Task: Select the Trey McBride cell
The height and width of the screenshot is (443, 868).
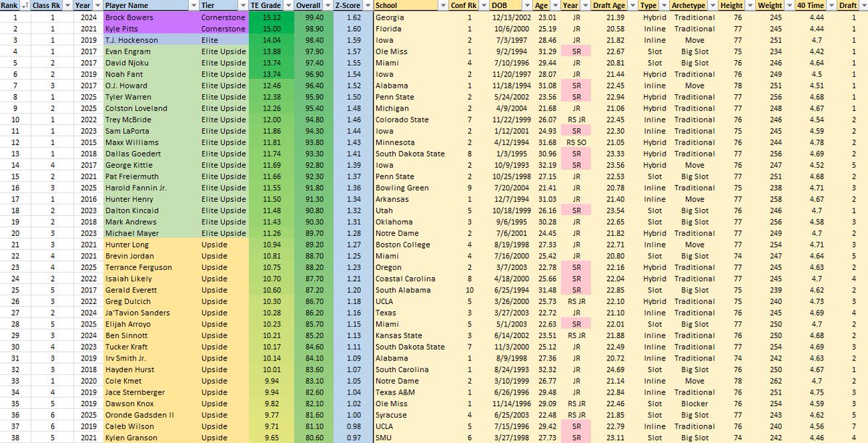Action: [150, 120]
